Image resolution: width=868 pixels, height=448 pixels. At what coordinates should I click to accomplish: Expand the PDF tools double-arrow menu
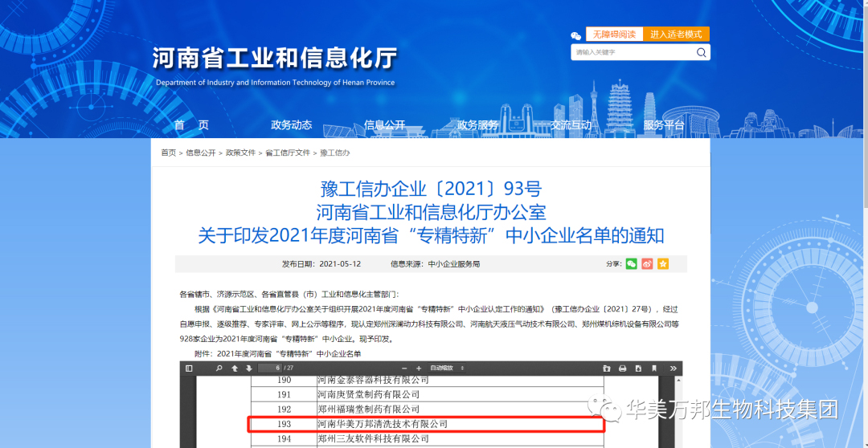674,369
